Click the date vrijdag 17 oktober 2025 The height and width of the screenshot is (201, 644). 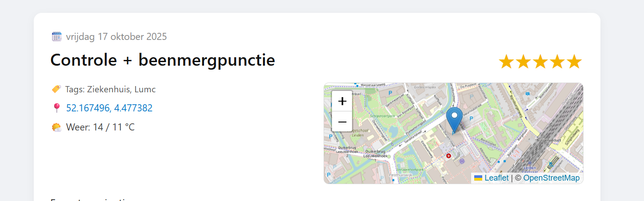pos(116,36)
